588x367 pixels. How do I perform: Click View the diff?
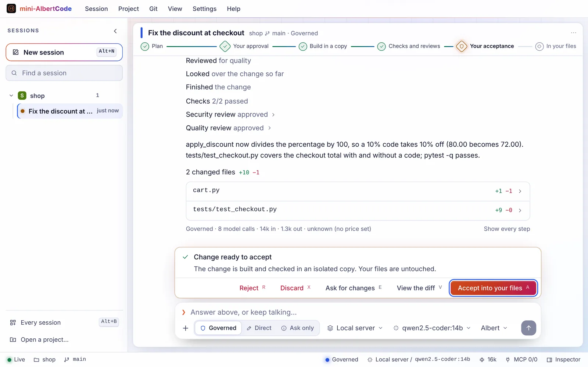[419, 288]
